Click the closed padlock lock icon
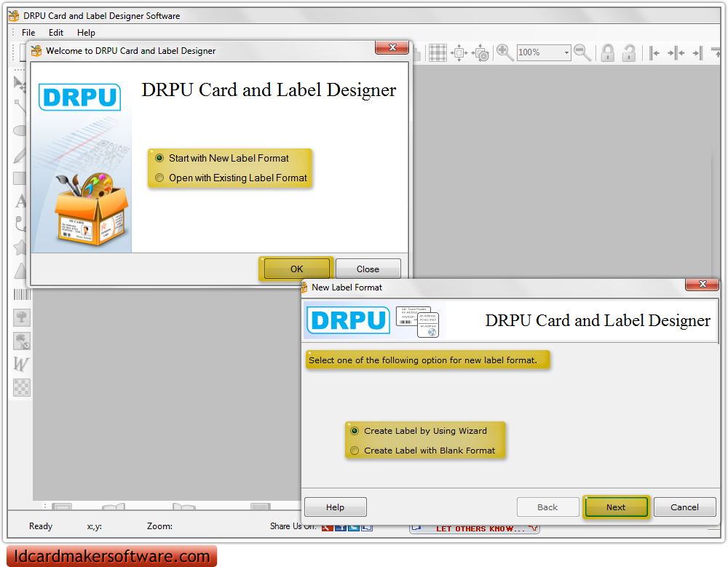 (608, 52)
